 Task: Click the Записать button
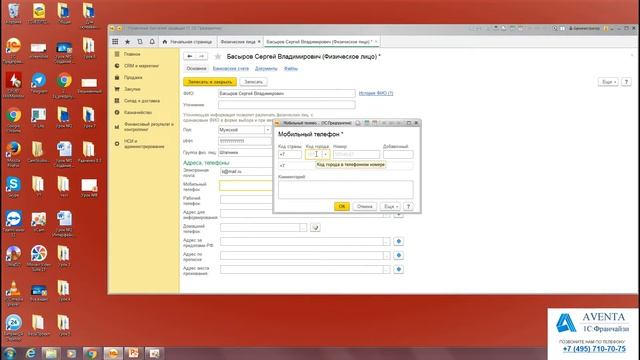click(x=253, y=82)
